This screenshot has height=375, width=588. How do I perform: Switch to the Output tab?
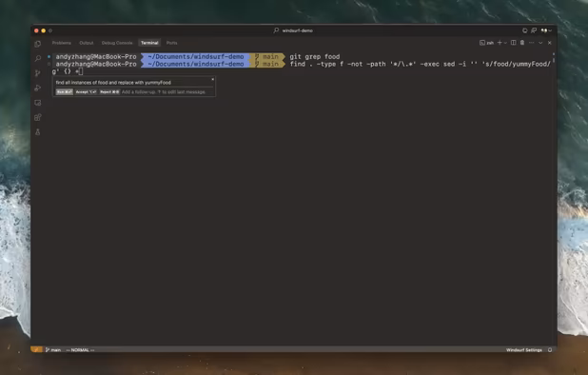pos(87,43)
